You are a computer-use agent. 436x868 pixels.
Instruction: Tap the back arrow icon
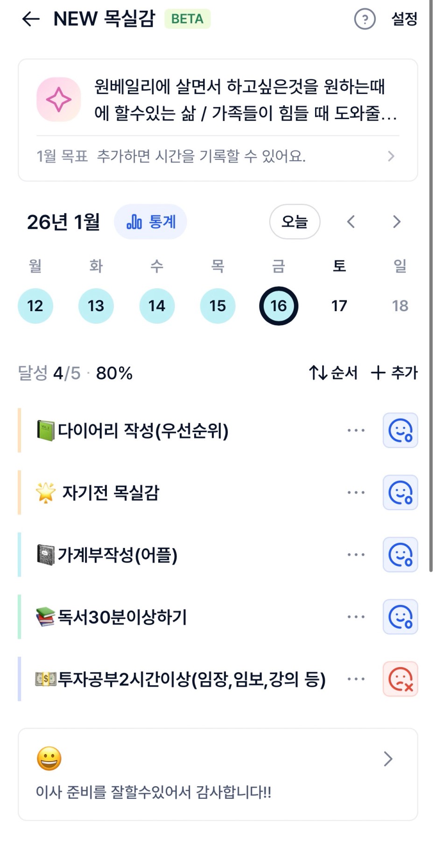(x=31, y=19)
